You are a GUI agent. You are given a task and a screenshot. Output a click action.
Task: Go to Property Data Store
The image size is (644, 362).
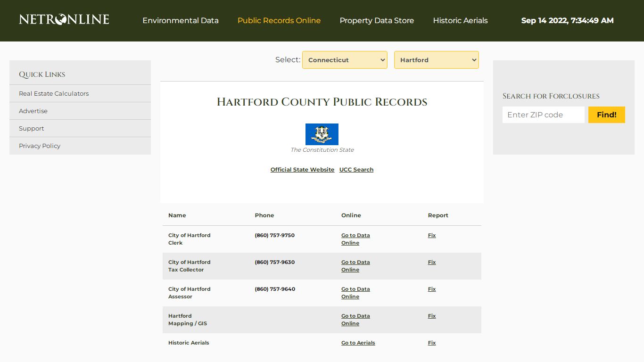[377, 21]
